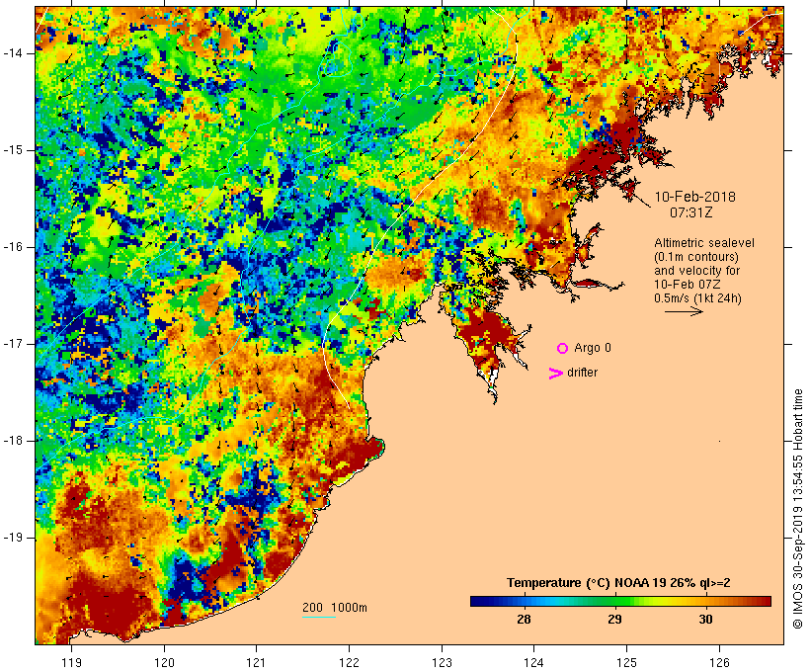Click longitude axis label '121'
The width and height of the screenshot is (810, 672).
(x=256, y=662)
